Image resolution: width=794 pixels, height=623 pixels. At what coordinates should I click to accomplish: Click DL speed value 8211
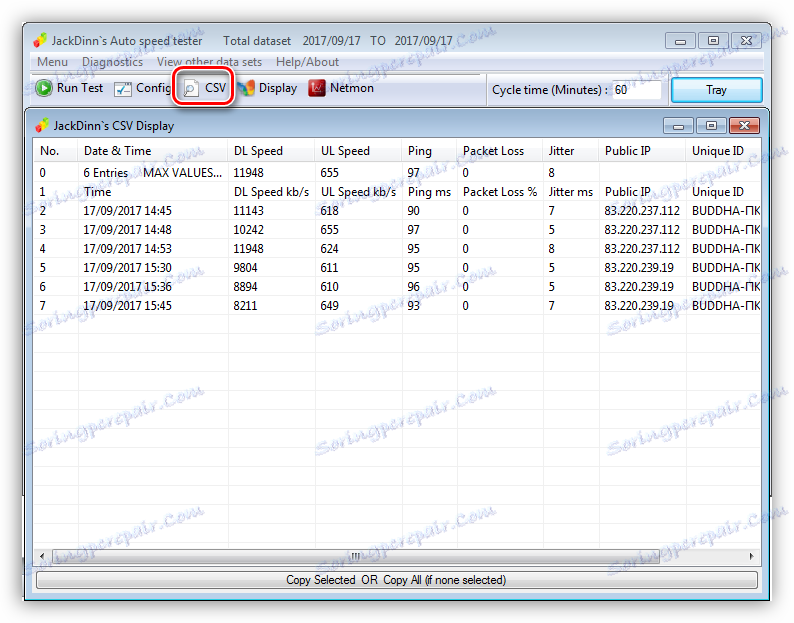245,306
